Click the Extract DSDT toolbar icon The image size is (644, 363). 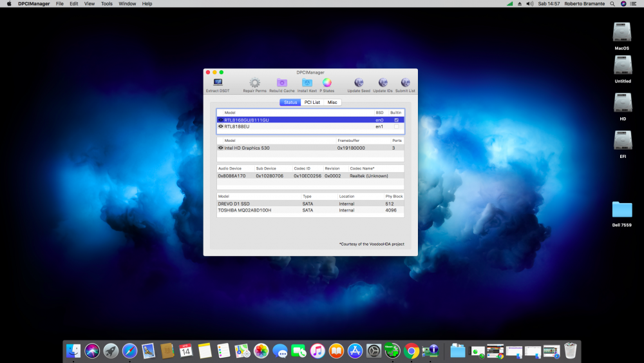click(x=218, y=83)
